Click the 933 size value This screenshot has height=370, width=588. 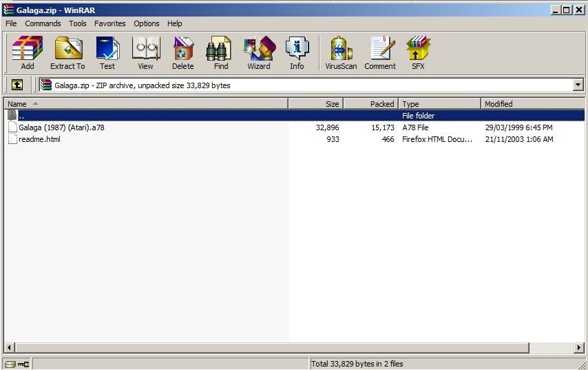click(333, 139)
